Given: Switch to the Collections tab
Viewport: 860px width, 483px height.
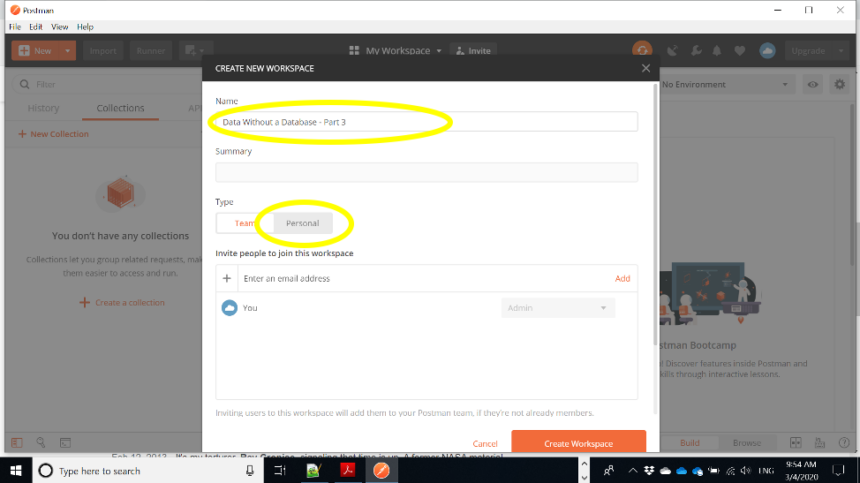Looking at the screenshot, I should (120, 108).
